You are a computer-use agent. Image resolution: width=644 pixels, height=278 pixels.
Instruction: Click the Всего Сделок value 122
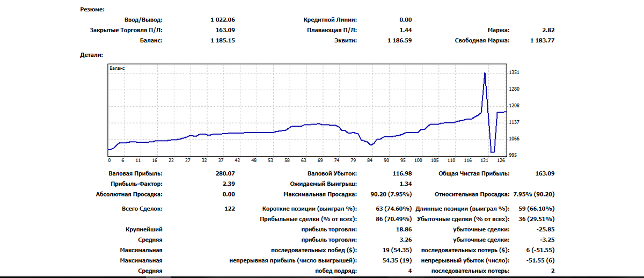230,208
